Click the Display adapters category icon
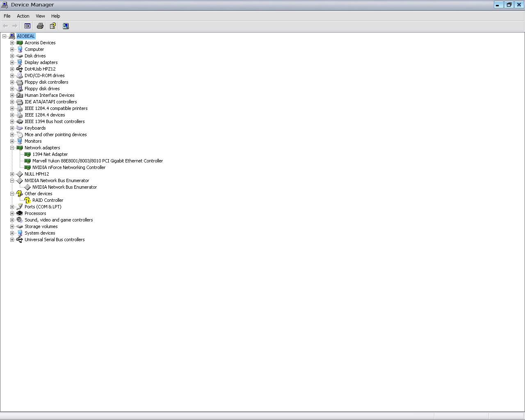525x420 pixels. tap(20, 62)
